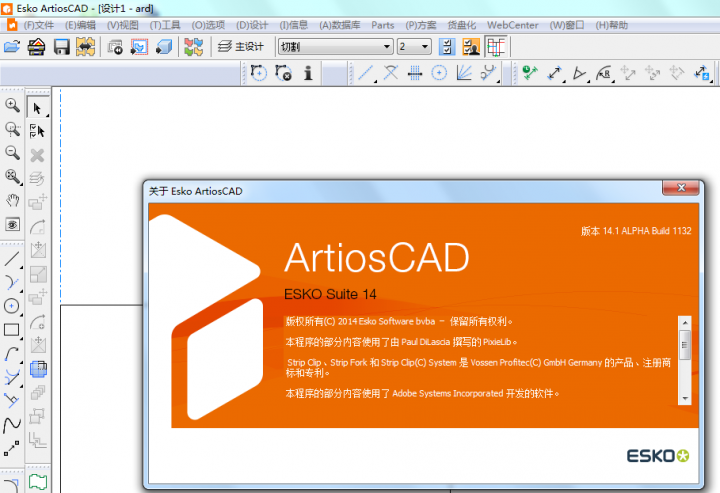
Task: Select the arrow Select tool
Action: (x=38, y=108)
